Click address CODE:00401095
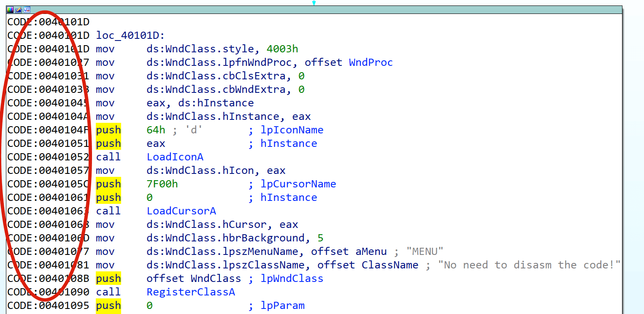 coord(48,306)
